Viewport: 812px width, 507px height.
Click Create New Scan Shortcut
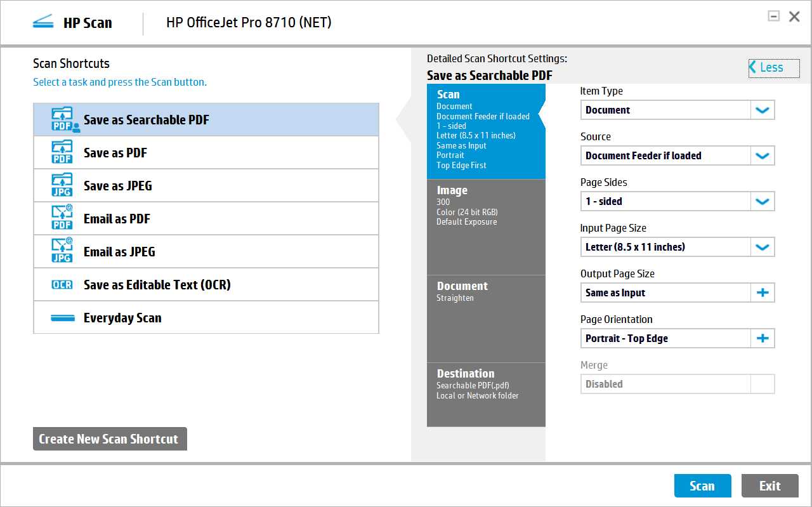[x=109, y=438]
